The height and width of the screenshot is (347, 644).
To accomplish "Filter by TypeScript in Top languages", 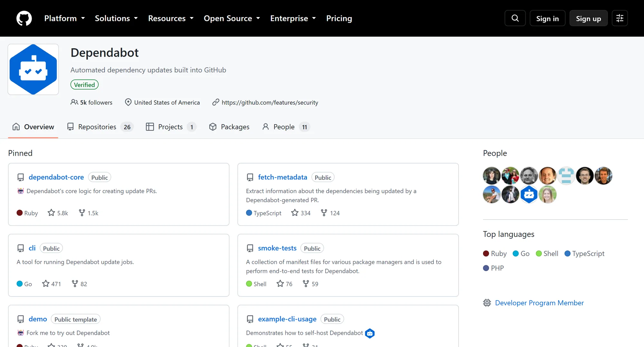I will click(x=584, y=254).
